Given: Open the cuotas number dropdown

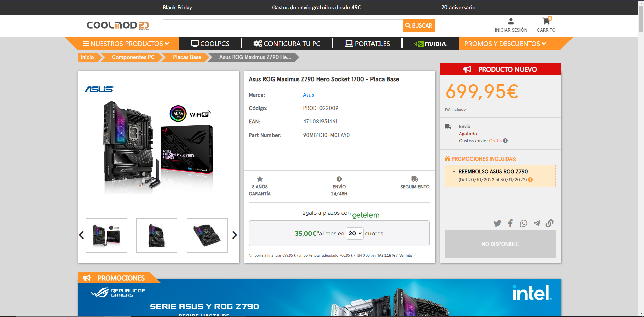Looking at the screenshot, I should click(355, 233).
